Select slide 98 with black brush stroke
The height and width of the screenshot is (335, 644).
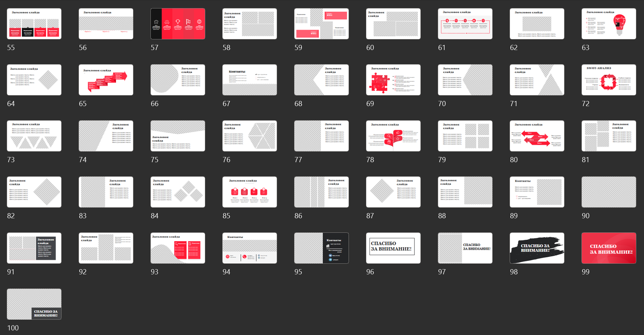[x=537, y=248]
